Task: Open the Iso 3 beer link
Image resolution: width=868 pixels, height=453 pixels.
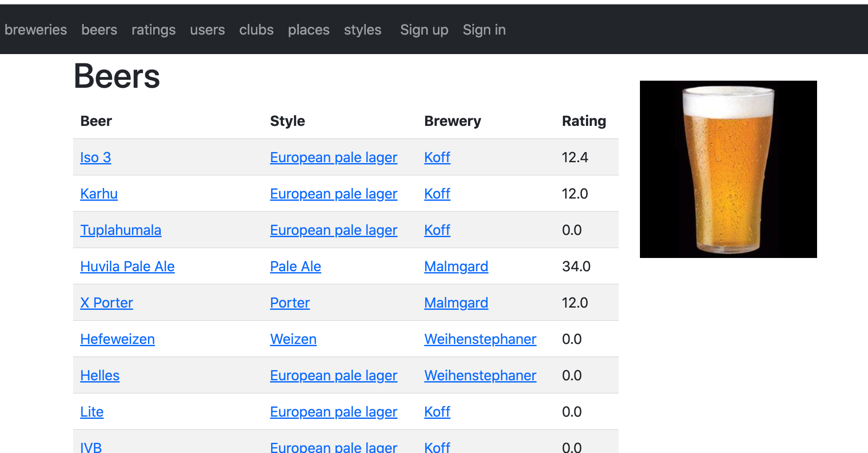Action: click(96, 157)
